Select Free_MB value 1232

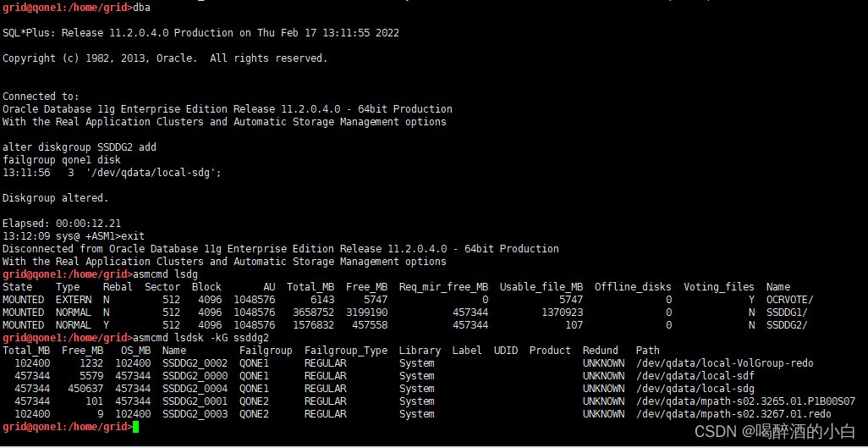(x=91, y=363)
